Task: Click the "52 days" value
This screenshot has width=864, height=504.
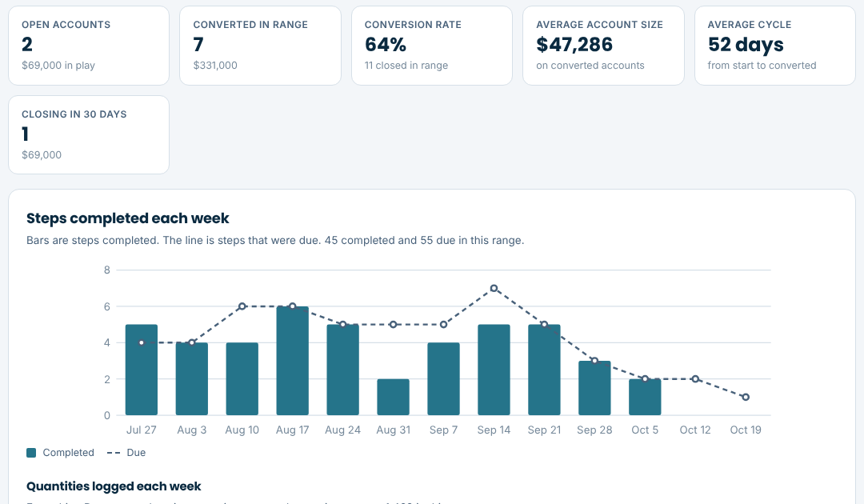Action: [x=746, y=45]
